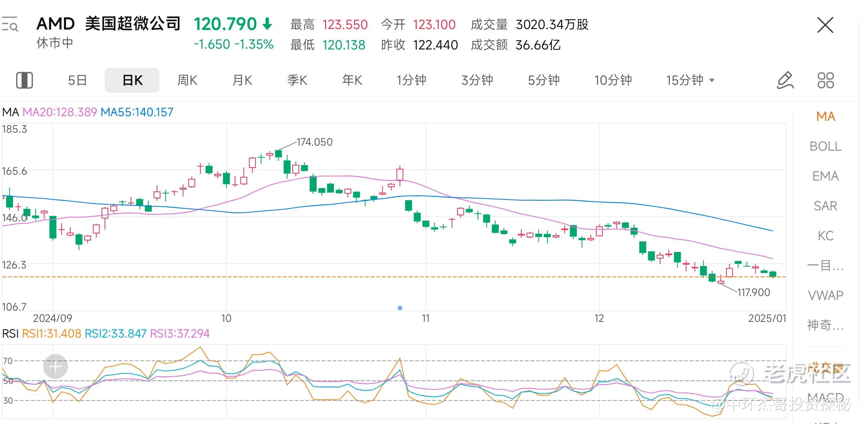Click the MA55:140.157 legend label

coord(137,112)
